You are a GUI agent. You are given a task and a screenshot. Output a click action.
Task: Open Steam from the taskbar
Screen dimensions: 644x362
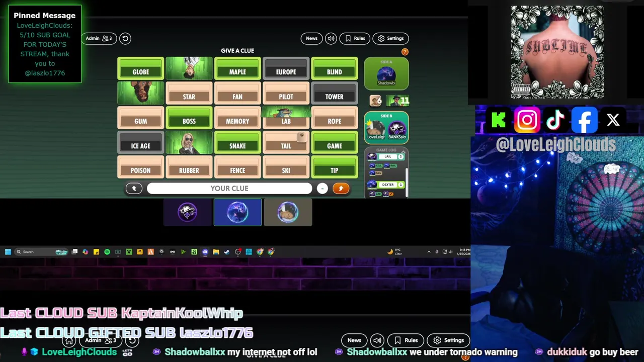pos(227,252)
